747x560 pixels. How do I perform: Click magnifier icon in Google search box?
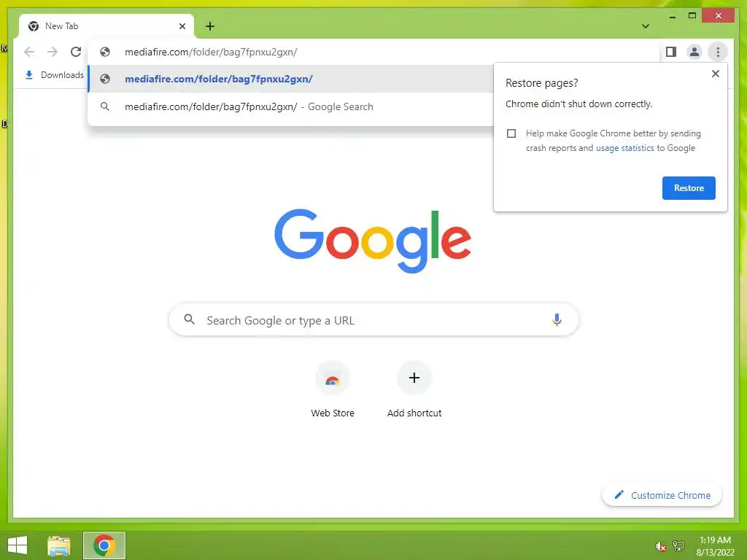coord(189,319)
